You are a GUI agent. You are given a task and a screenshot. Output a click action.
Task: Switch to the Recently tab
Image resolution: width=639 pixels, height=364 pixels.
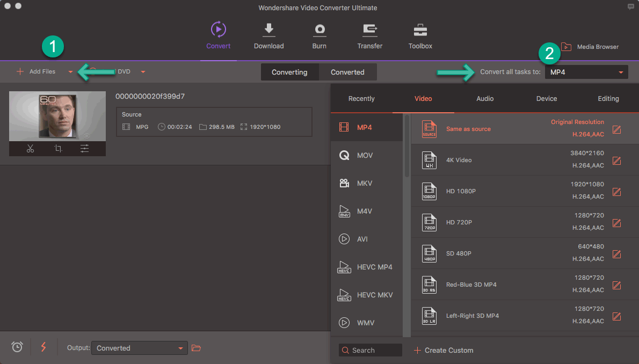click(x=361, y=99)
